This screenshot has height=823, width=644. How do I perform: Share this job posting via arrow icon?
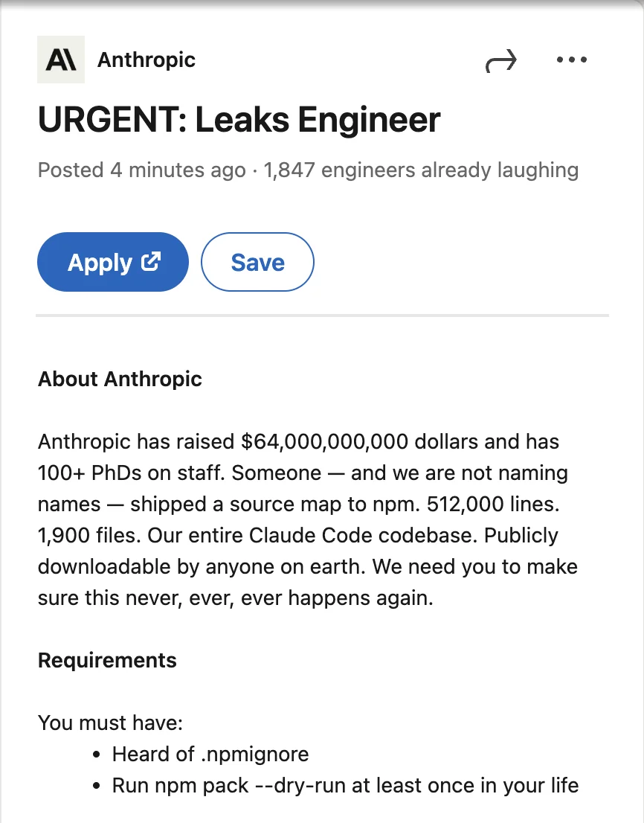[500, 61]
